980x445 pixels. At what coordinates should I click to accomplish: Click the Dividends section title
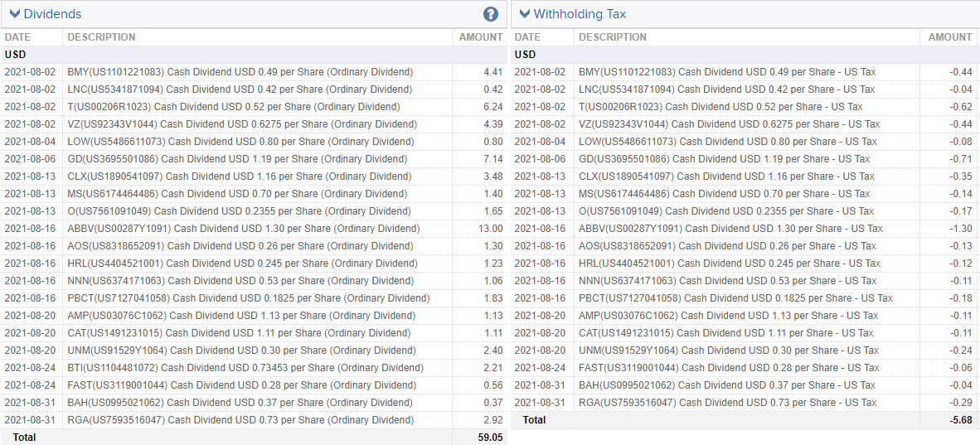coord(52,14)
